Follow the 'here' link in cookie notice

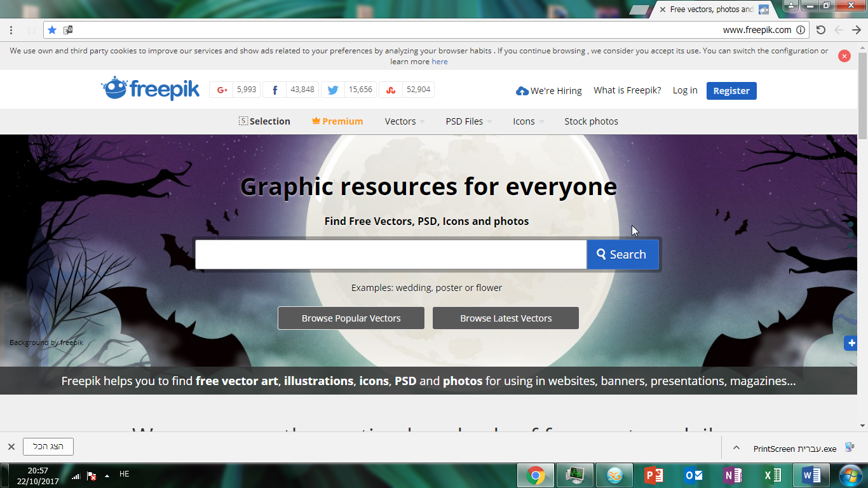[440, 62]
